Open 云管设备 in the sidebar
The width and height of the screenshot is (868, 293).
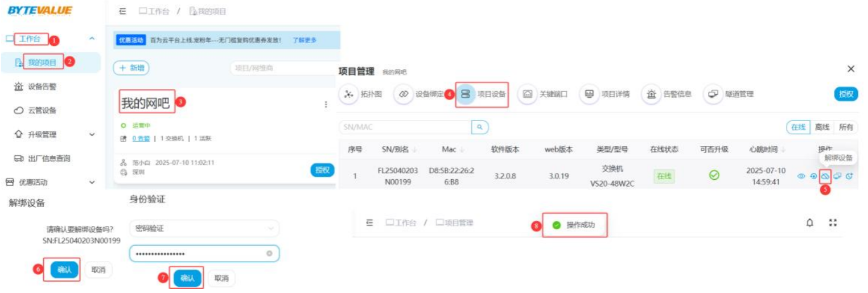(x=42, y=111)
